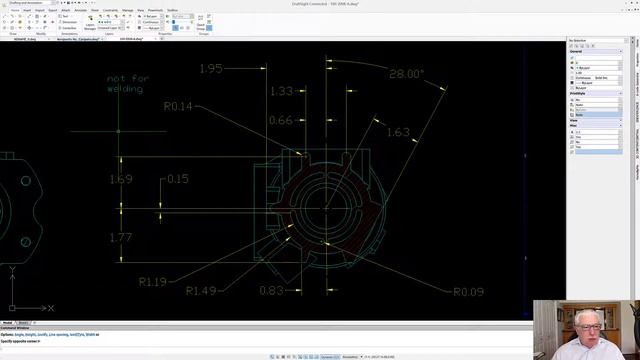Open the Insert ribbon tab
The image size is (640, 360).
point(27,10)
